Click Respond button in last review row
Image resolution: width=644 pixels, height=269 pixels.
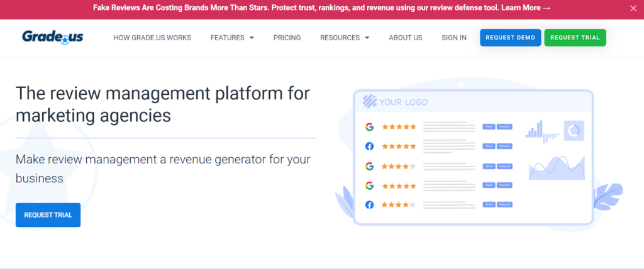504,204
